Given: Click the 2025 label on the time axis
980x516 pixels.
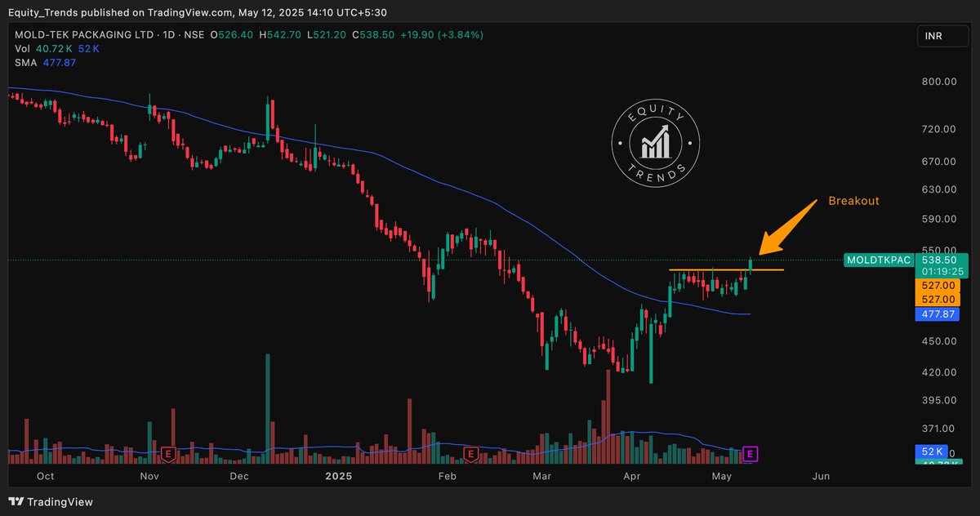Looking at the screenshot, I should tap(337, 476).
